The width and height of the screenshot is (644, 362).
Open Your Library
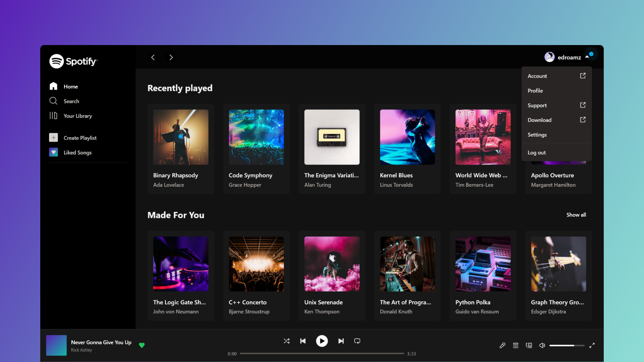(x=77, y=116)
